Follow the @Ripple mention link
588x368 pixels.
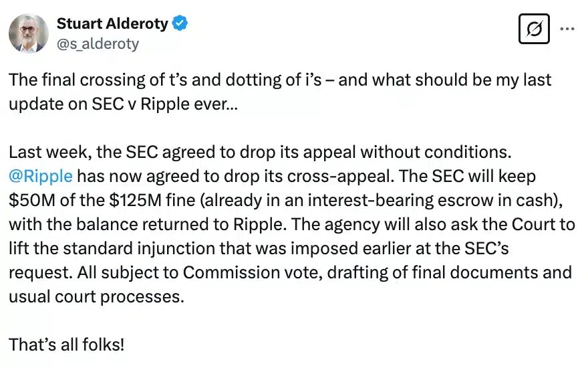[40, 177]
